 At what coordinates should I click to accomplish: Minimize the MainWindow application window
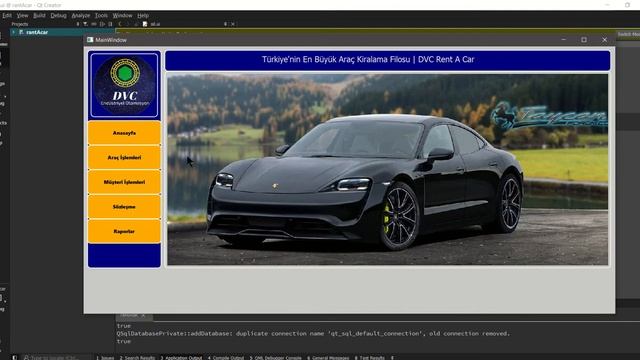[x=564, y=40]
